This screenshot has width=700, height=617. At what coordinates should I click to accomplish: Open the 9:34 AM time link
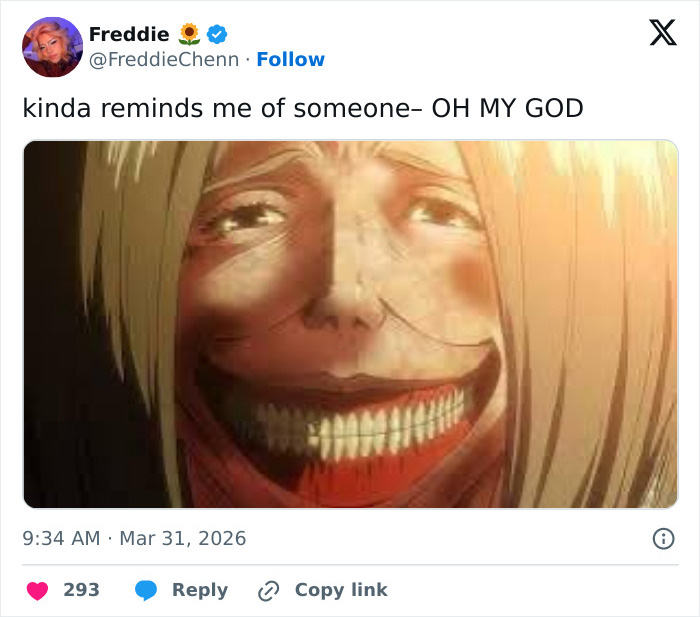[61, 538]
